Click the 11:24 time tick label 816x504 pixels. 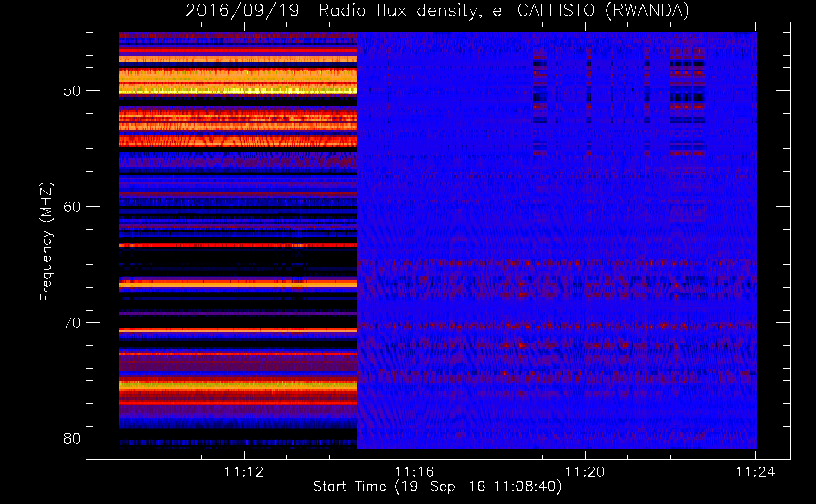pyautogui.click(x=755, y=472)
